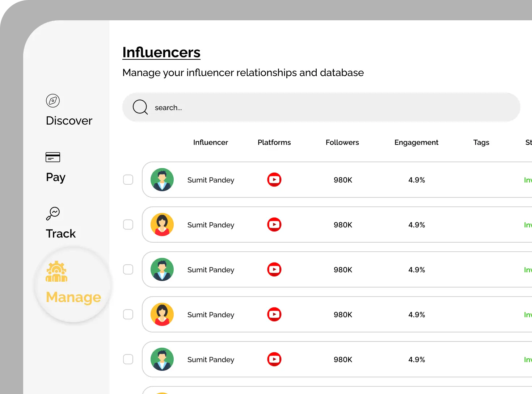Viewport: 532px width, 394px height.
Task: Click the YouTube platform icon in the third row
Action: click(274, 269)
